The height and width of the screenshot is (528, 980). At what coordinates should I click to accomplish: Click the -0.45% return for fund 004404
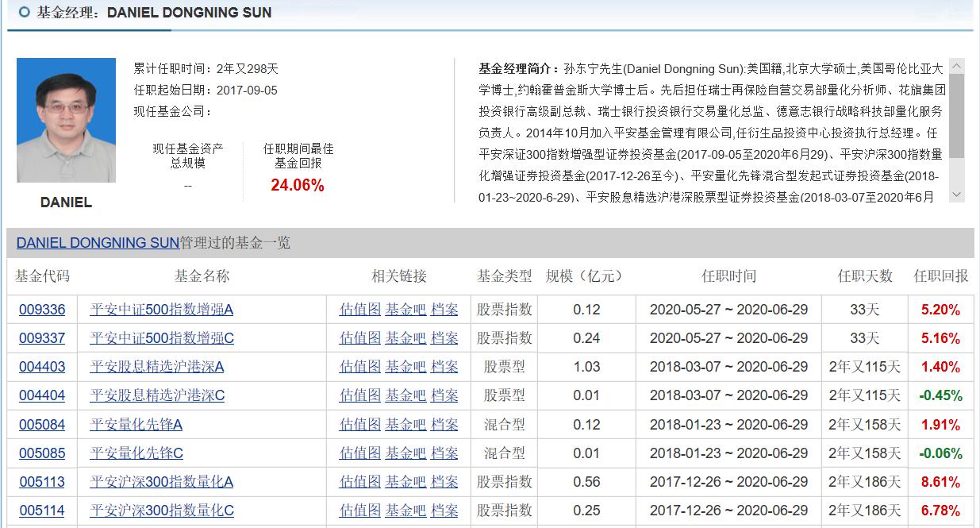941,395
